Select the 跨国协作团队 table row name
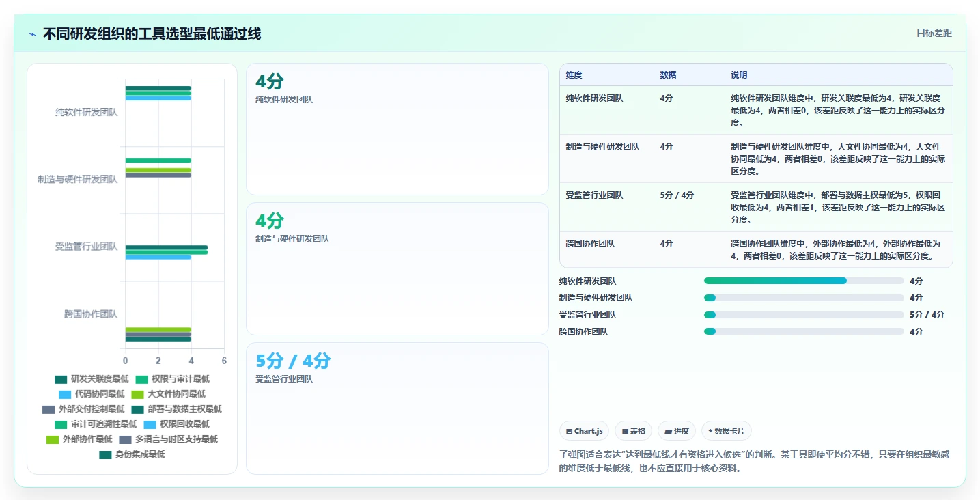 591,244
